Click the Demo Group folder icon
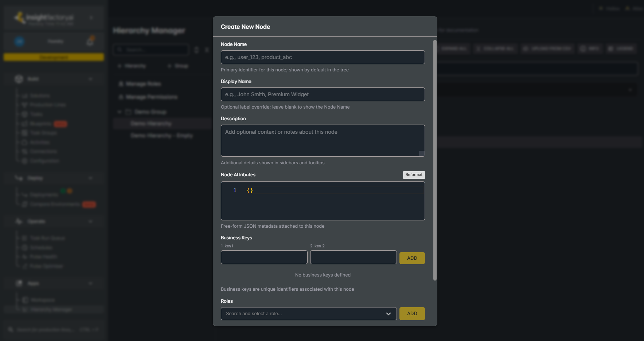 click(x=128, y=112)
